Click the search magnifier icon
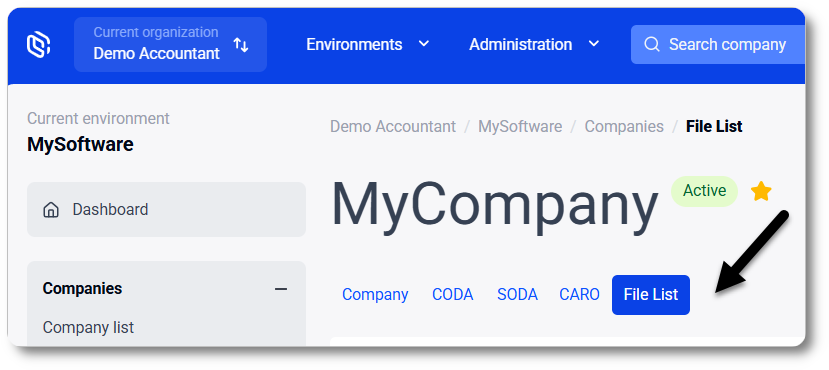The image size is (829, 370). pyautogui.click(x=652, y=44)
